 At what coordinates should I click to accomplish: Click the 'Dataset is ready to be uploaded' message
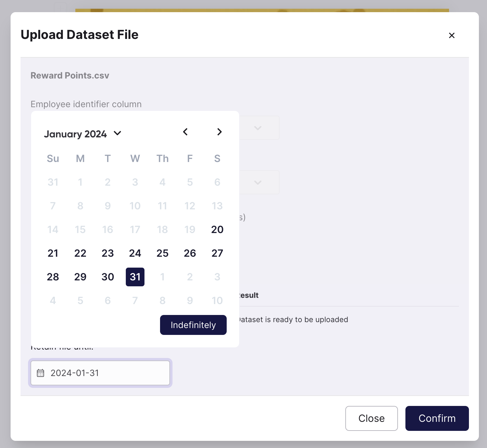[x=293, y=320]
